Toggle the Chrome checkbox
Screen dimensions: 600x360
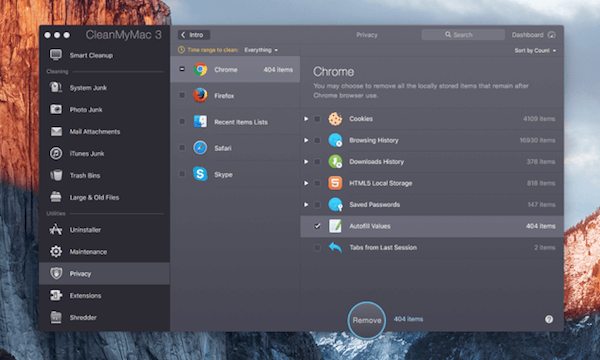[182, 69]
